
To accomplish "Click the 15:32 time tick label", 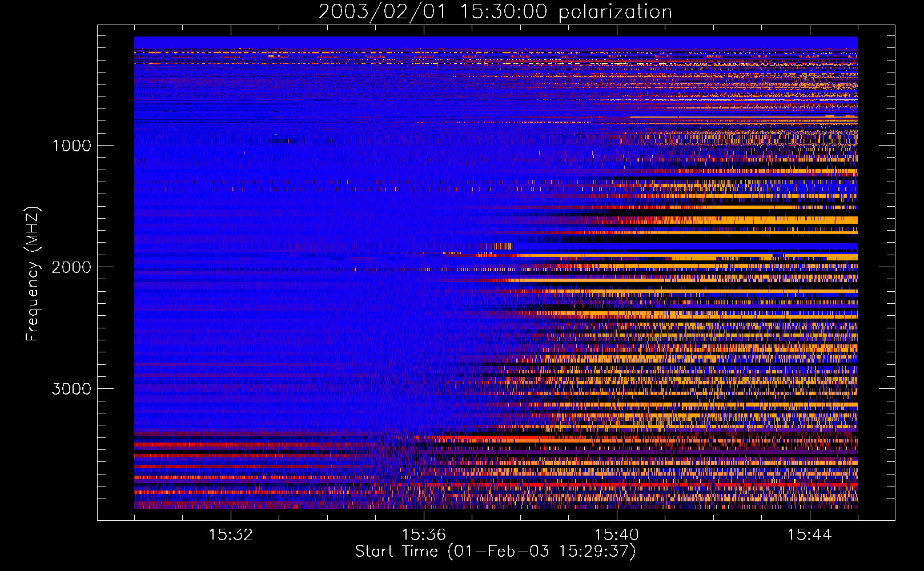I will click(x=231, y=535).
